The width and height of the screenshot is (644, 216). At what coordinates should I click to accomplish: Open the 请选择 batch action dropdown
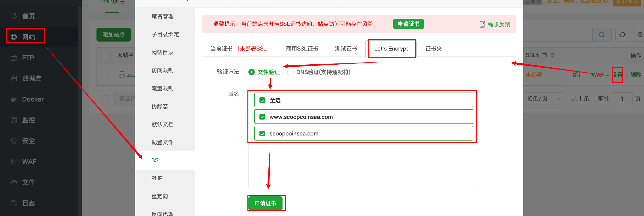click(125, 99)
